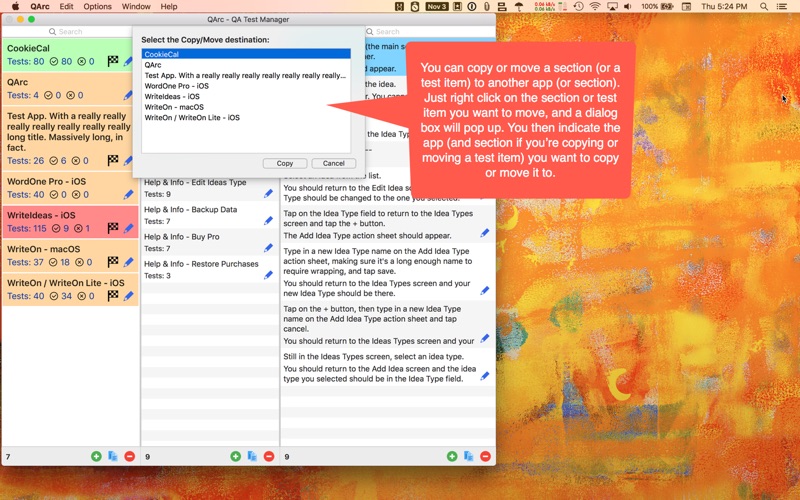Select WordOne Pro - iOS in destination list
Screen dimensions: 800x500
[x=246, y=86]
